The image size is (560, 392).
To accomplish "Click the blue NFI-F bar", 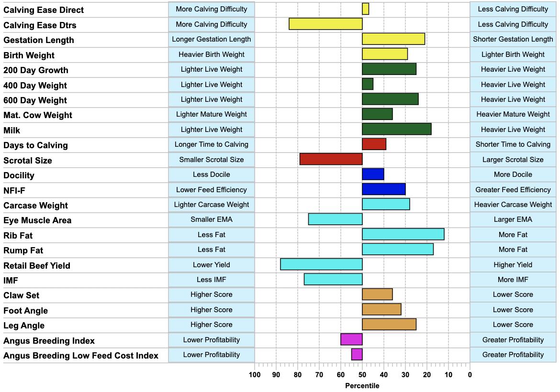I will point(384,189).
